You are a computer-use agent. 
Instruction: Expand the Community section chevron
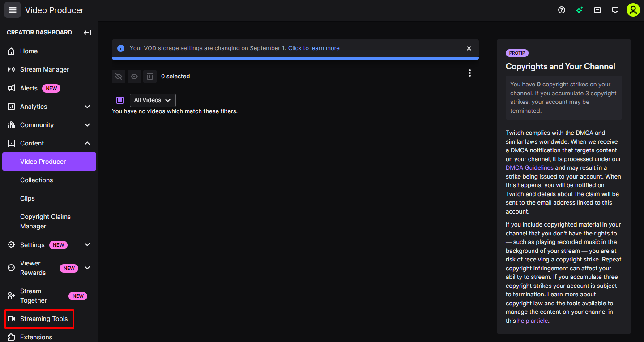point(87,125)
